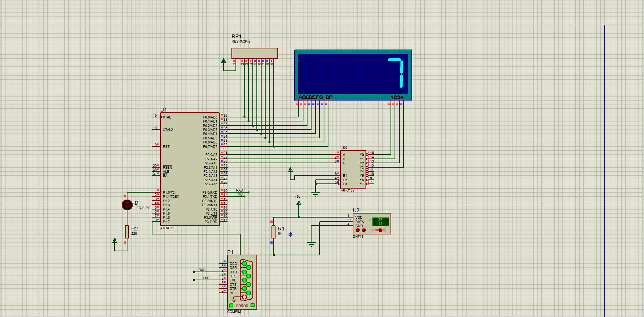
Task: Select the RP1 RESPACK-8 resistor pack body
Action: (x=255, y=53)
